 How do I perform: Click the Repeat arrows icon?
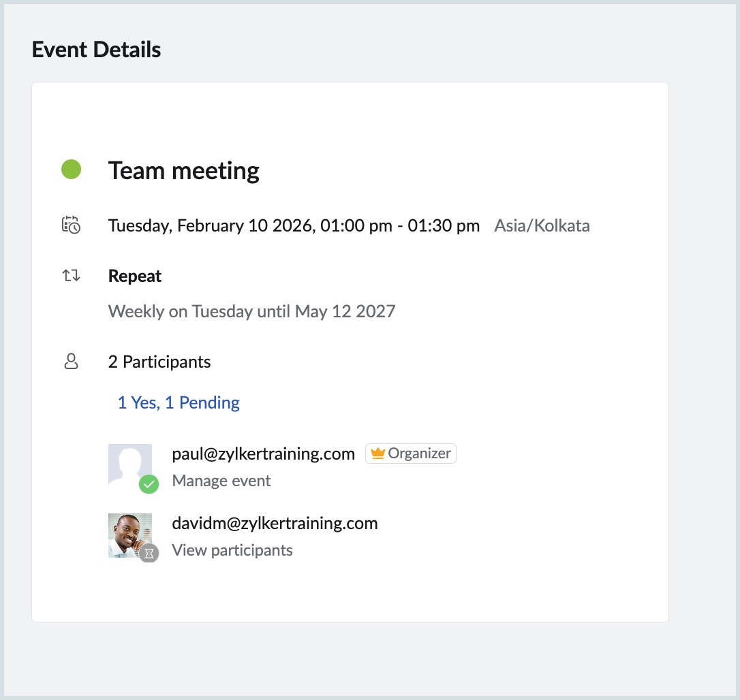(71, 275)
